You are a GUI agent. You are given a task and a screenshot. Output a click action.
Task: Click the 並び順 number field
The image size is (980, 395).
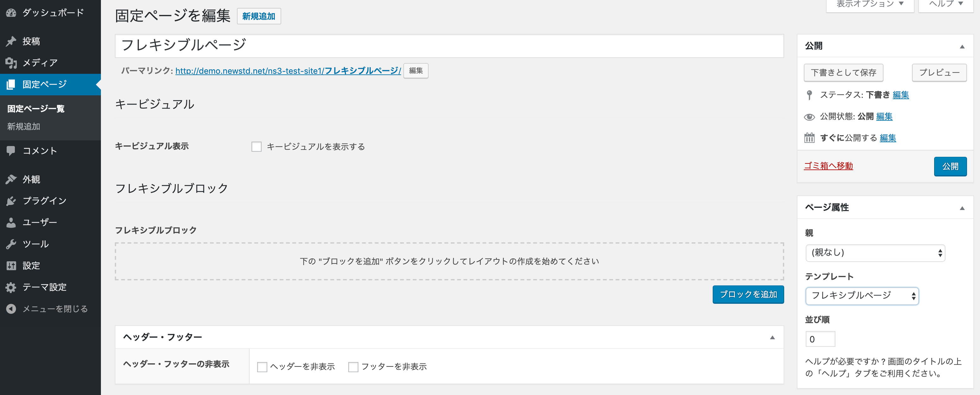pos(820,339)
